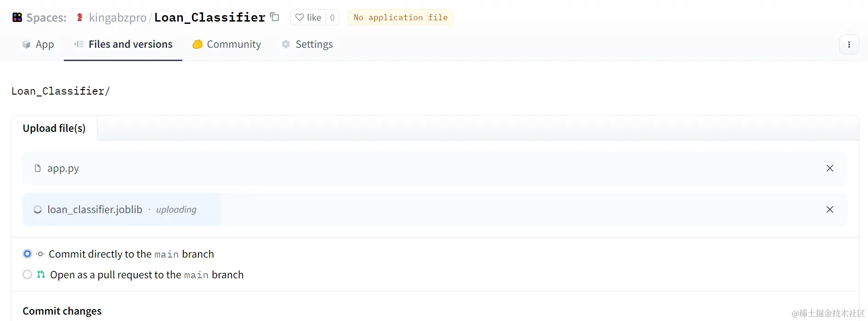Select the app.py file entry

click(435, 169)
